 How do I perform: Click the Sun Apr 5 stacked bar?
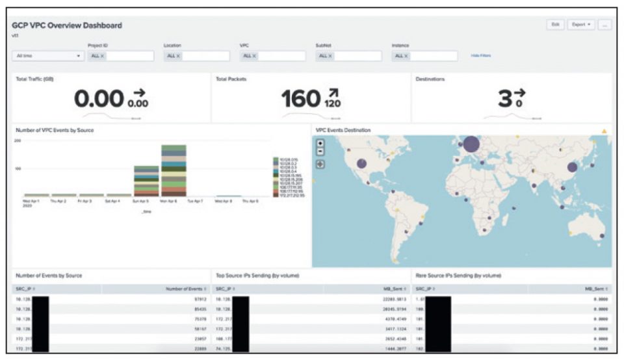pyautogui.click(x=146, y=181)
